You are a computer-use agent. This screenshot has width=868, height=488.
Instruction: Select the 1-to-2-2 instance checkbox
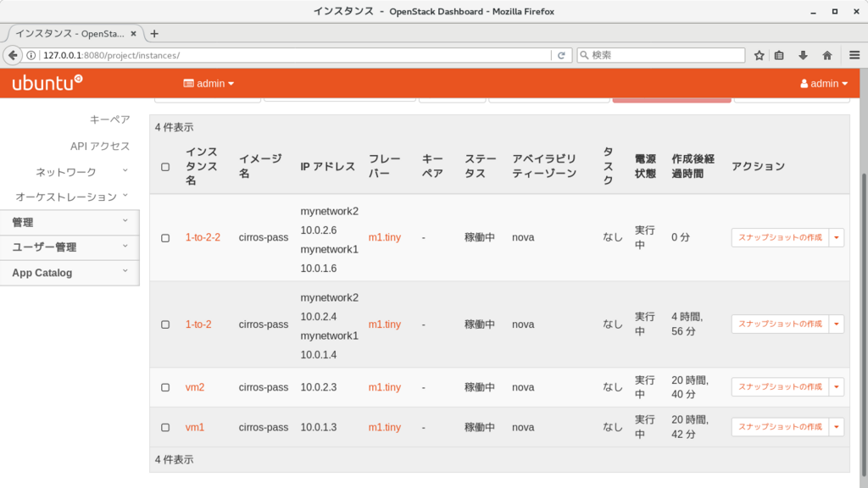point(165,238)
